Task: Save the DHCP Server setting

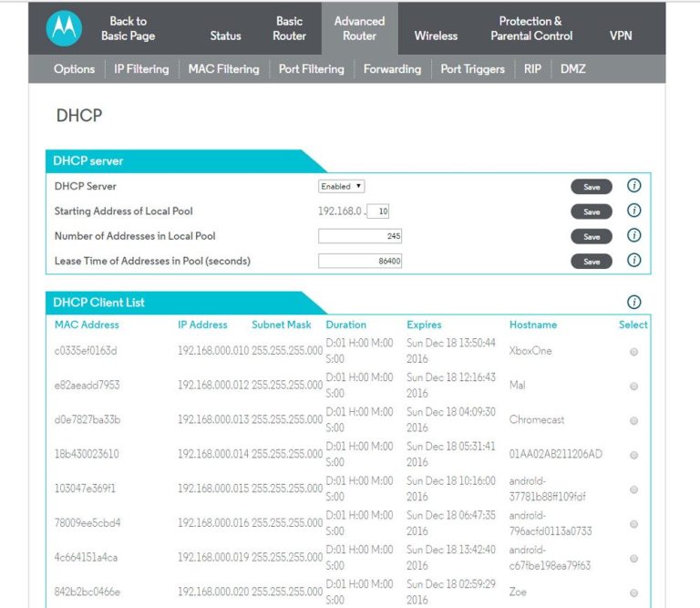Action: pos(592,187)
